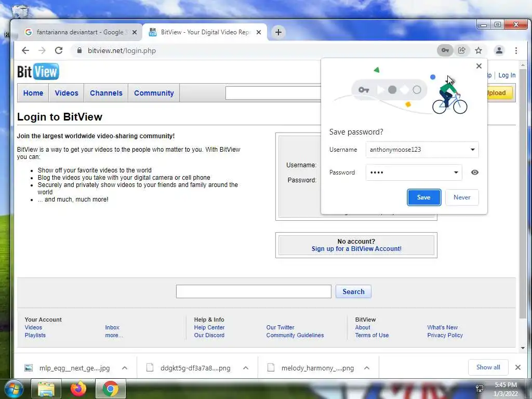The height and width of the screenshot is (399, 532).
Task: Save the password
Action: pos(424,197)
